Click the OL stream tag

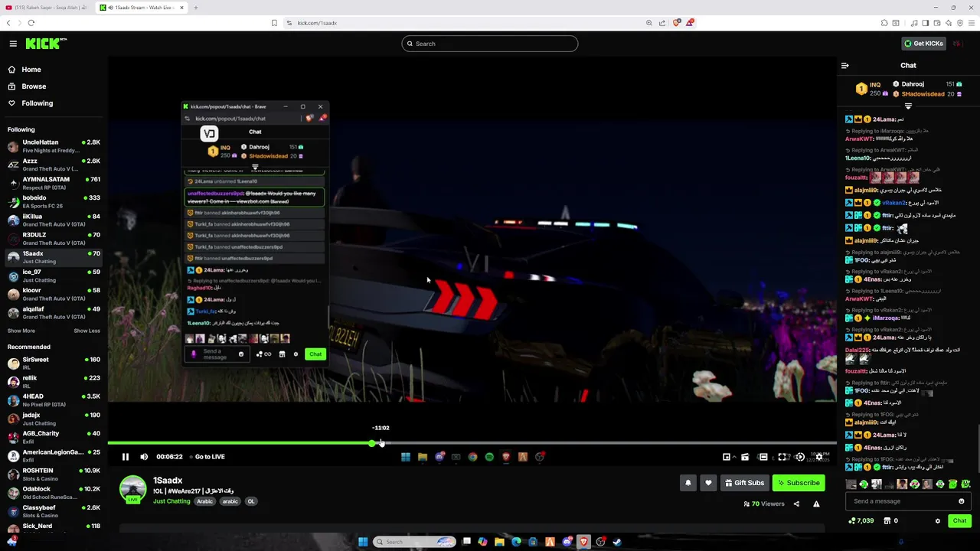click(250, 501)
